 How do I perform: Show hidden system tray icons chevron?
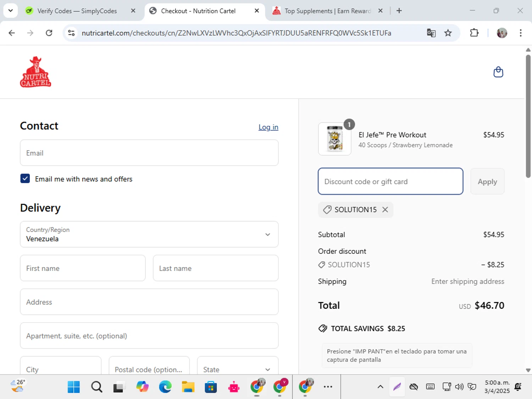[x=380, y=387]
